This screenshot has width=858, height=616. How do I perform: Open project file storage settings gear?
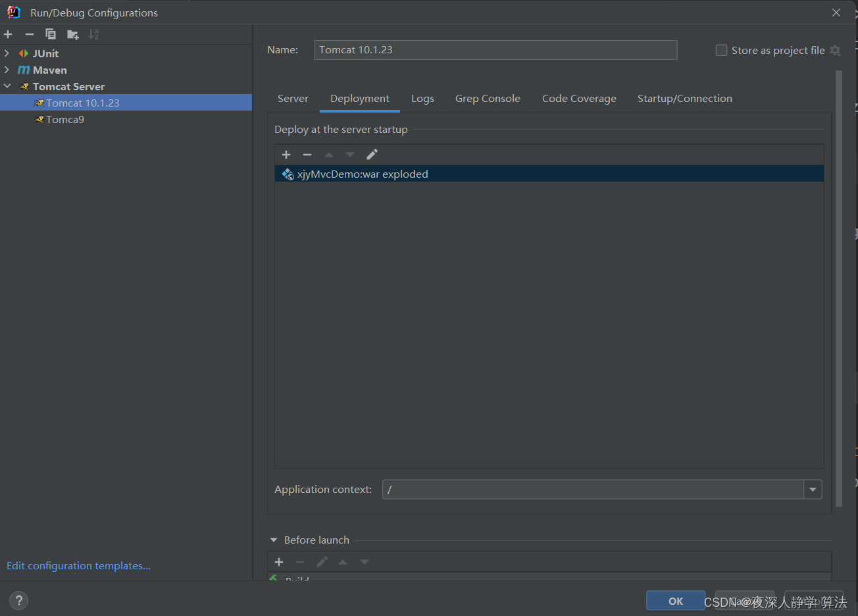836,50
